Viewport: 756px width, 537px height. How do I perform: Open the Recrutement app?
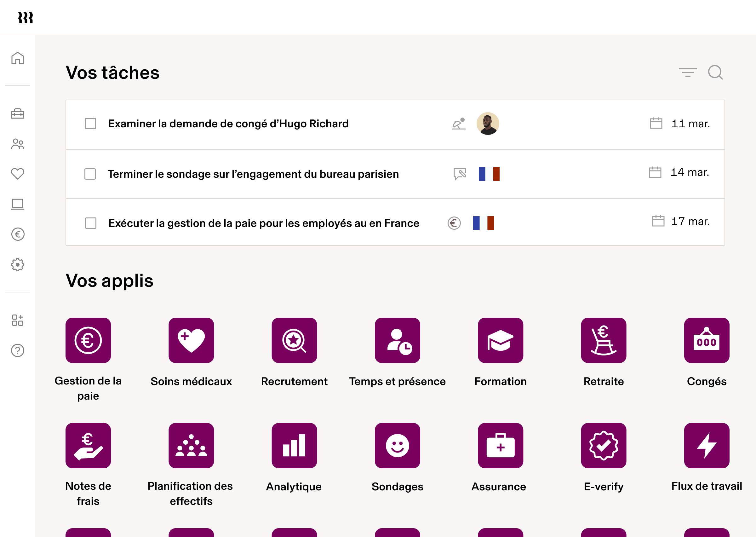294,341
